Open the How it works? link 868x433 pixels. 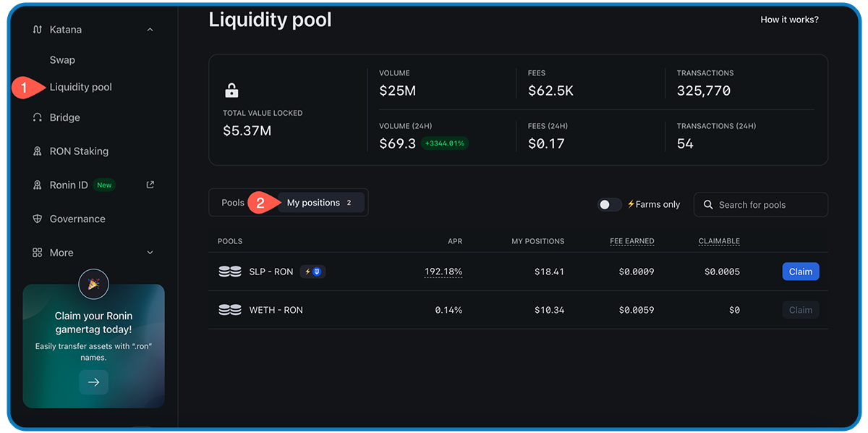click(789, 20)
